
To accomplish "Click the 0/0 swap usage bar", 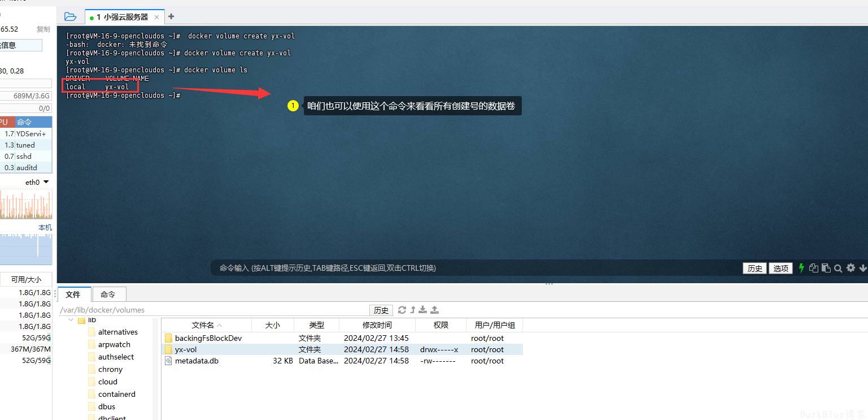I will click(x=25, y=108).
